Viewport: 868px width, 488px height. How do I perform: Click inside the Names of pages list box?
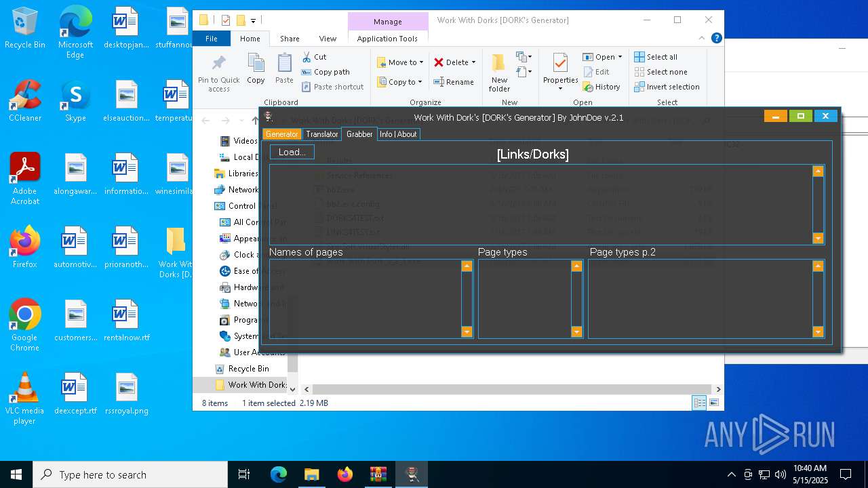click(365, 299)
